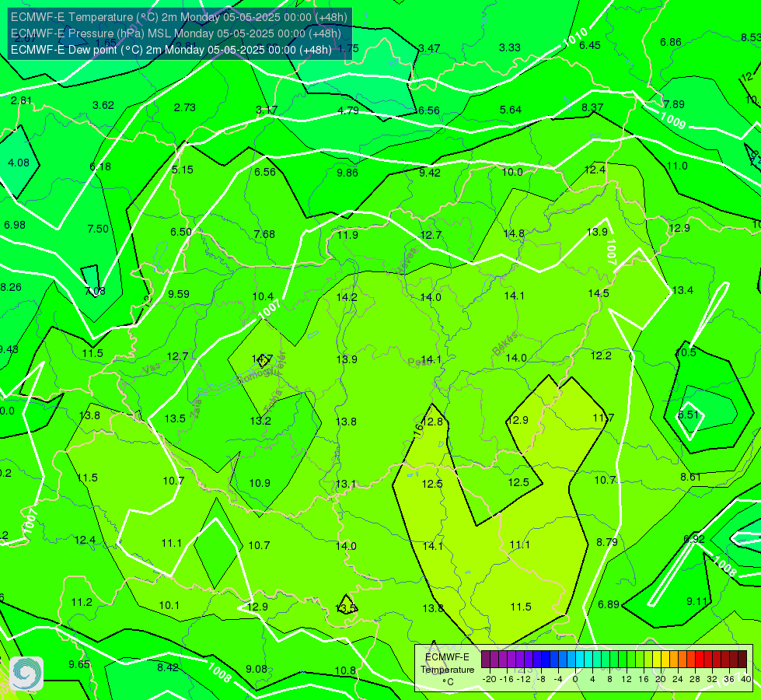Click the 9.11 temperature value
This screenshot has width=761, height=700.
tap(697, 601)
